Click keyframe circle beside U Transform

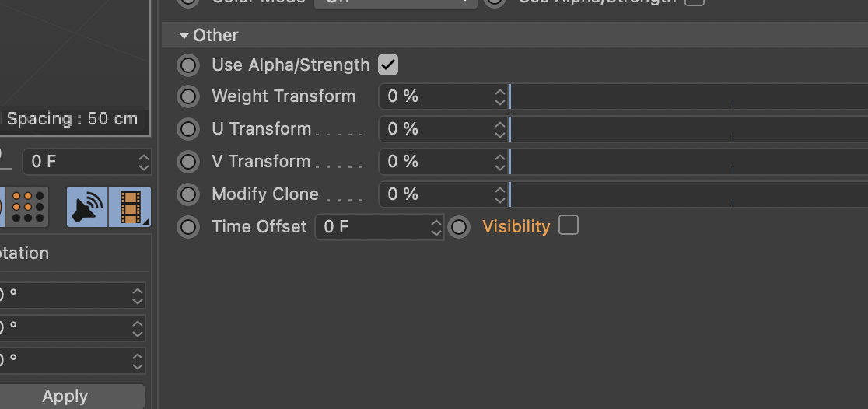pyautogui.click(x=188, y=129)
